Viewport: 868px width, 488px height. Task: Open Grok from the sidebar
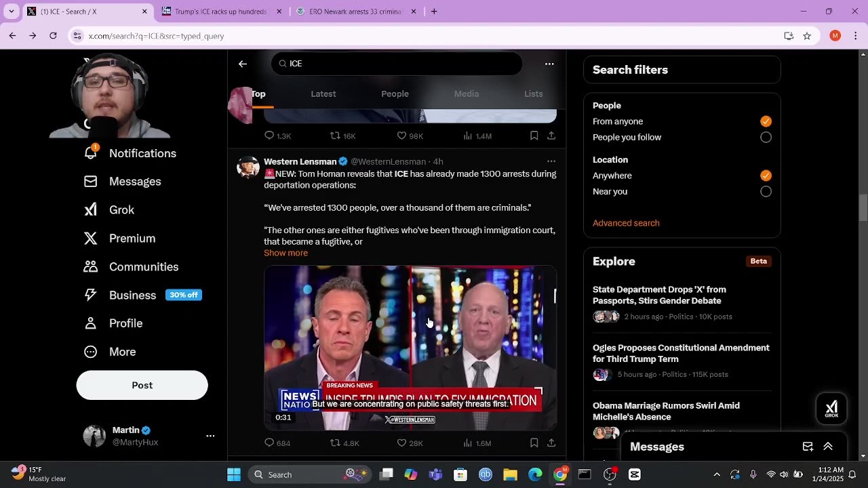coord(108,210)
